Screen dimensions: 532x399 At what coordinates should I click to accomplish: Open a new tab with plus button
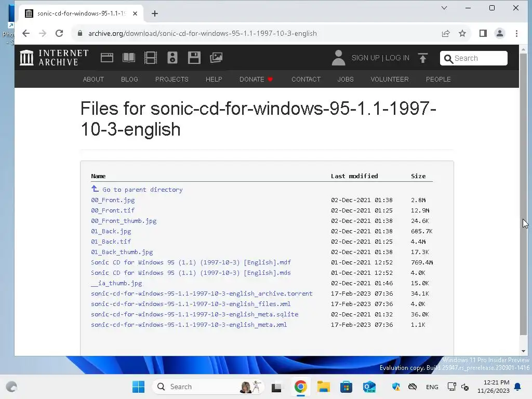point(155,14)
